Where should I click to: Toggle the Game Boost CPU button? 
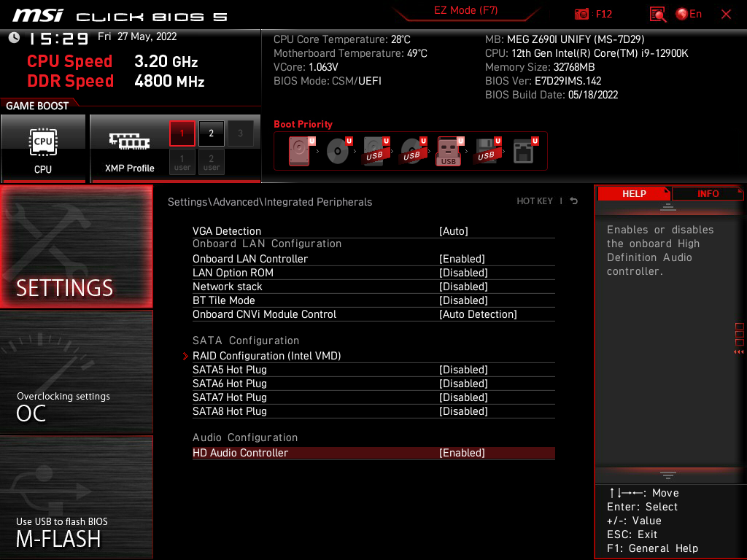pos(43,149)
